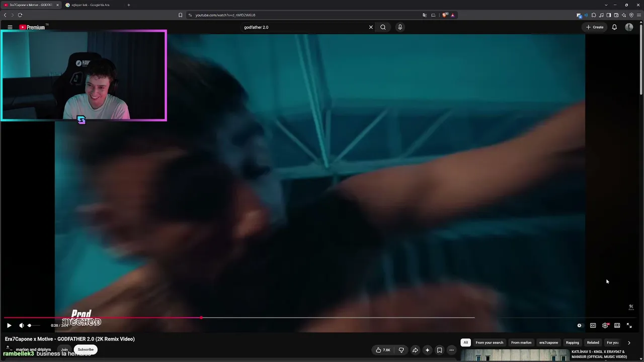Select the From marlon chip
The width and height of the screenshot is (644, 362).
click(521, 342)
